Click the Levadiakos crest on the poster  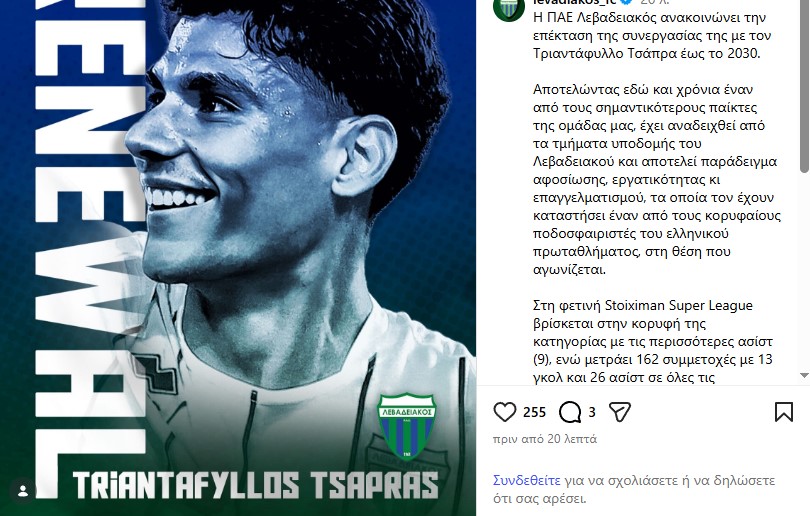click(407, 426)
